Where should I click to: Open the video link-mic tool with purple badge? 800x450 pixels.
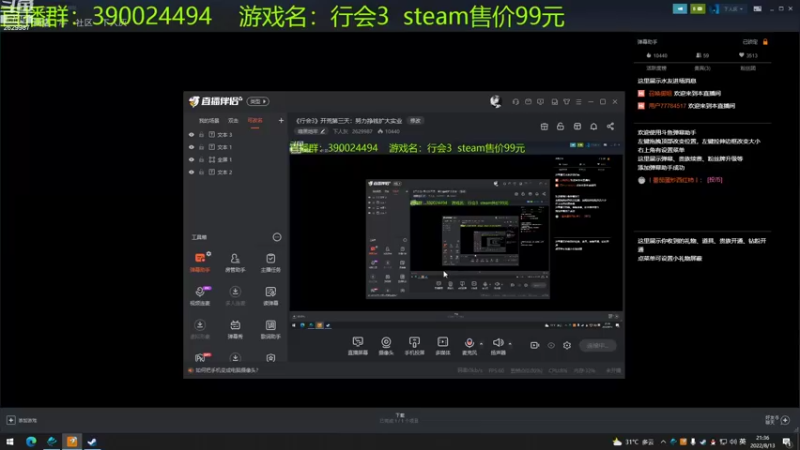[x=200, y=295]
